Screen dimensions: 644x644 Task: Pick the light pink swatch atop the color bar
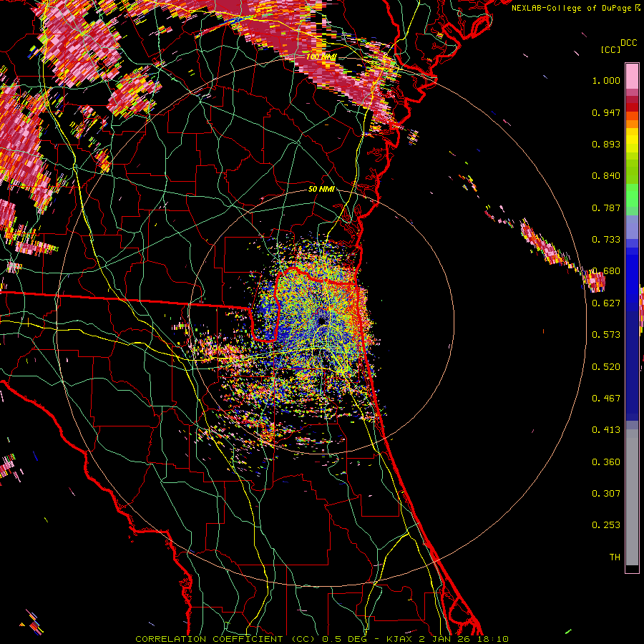coord(632,76)
